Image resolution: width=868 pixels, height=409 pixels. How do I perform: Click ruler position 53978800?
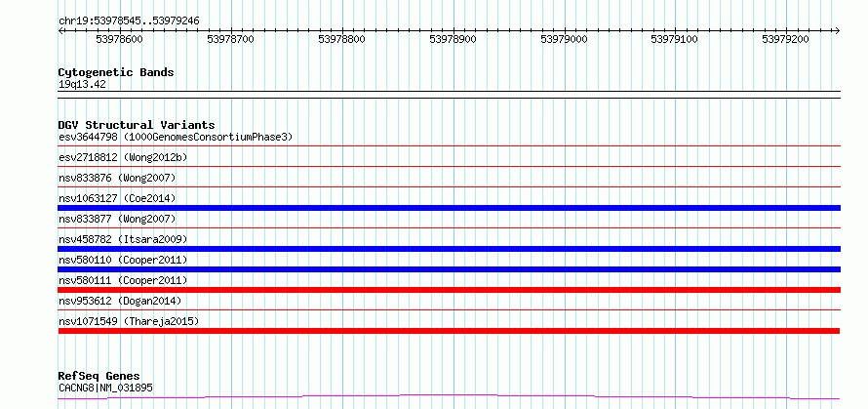[x=341, y=39]
